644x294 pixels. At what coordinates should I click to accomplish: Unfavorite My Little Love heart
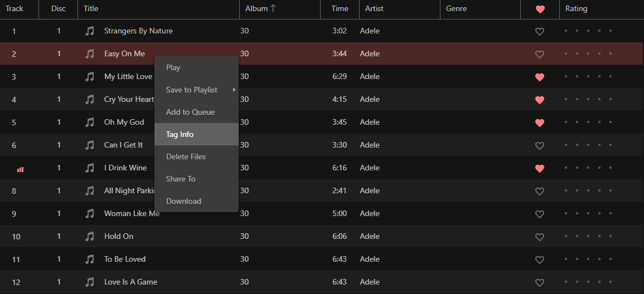tap(540, 77)
